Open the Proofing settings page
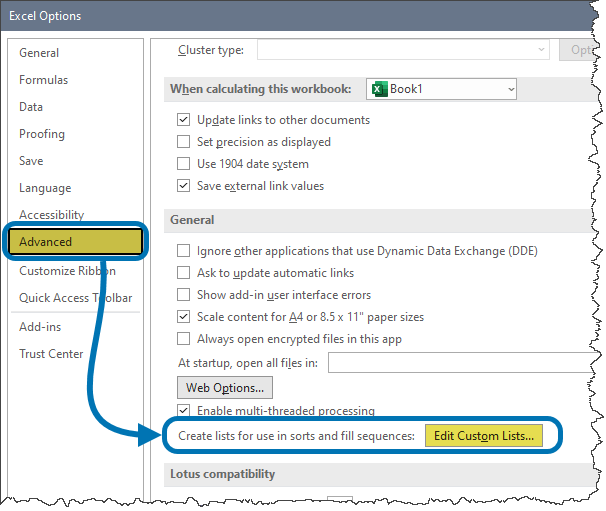 [42, 134]
